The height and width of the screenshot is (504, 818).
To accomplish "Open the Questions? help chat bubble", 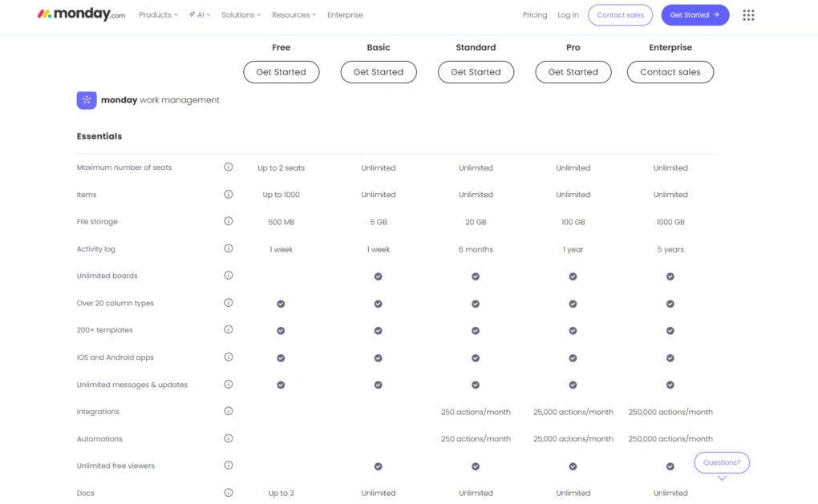I will 722,462.
